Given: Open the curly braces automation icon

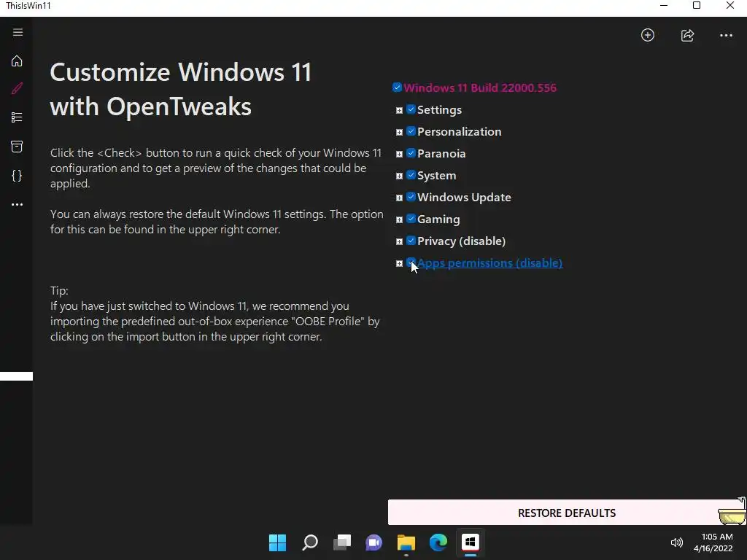Looking at the screenshot, I should point(17,176).
